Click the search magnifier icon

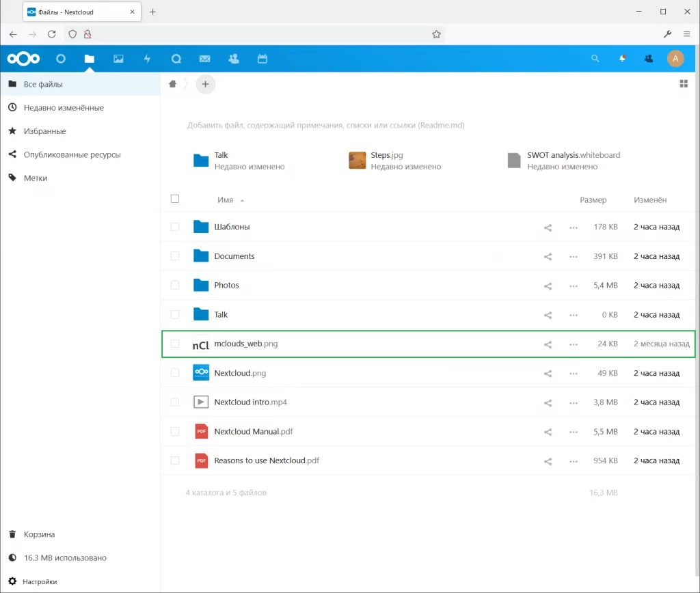pos(595,59)
